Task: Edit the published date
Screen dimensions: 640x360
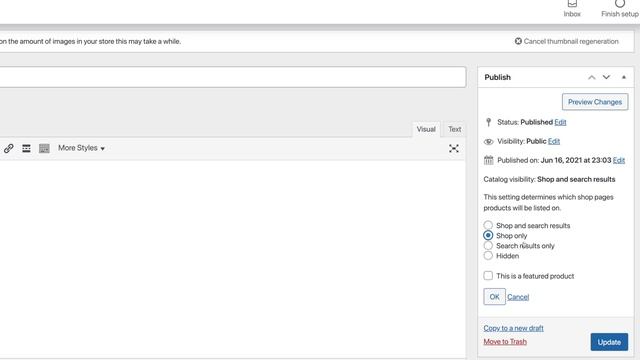Action: click(619, 160)
